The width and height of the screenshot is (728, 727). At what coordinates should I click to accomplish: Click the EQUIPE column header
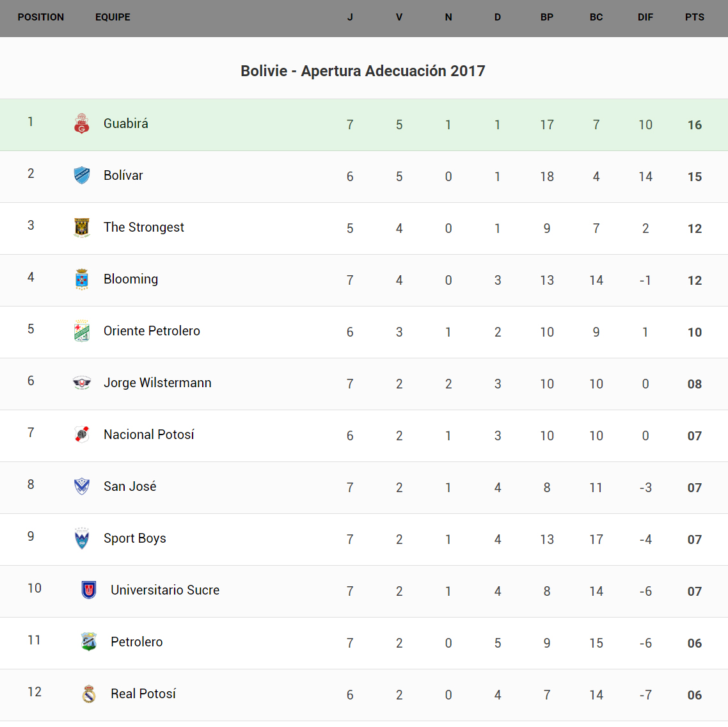(113, 17)
